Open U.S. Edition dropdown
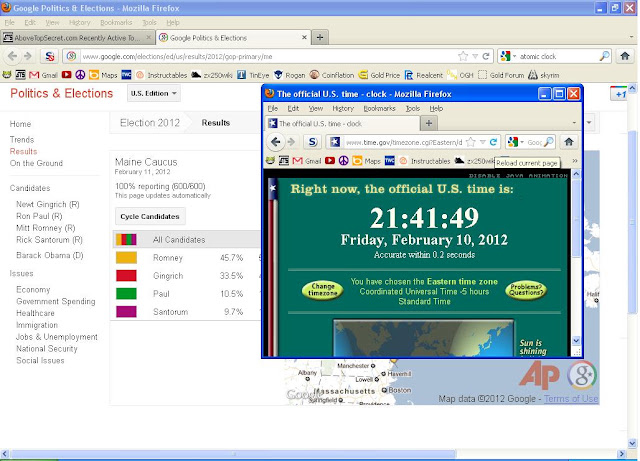640x461 pixels. click(153, 94)
